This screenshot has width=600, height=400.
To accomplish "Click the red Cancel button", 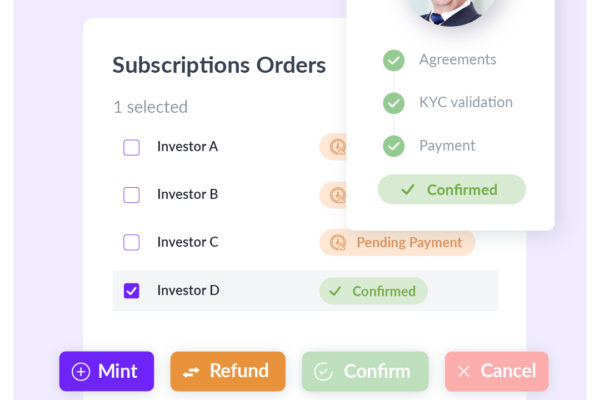I will pos(497,371).
